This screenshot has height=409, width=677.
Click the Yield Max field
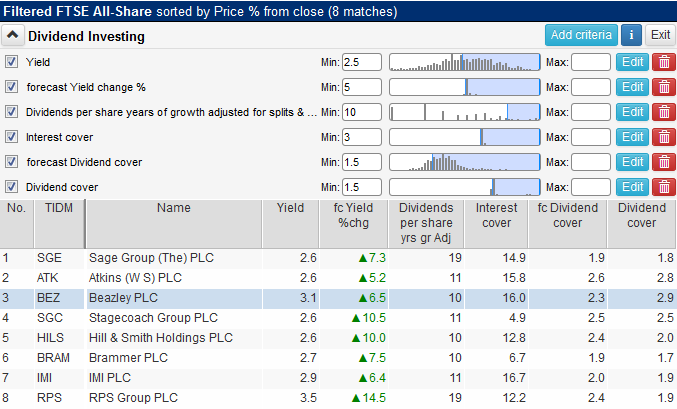[x=591, y=62]
